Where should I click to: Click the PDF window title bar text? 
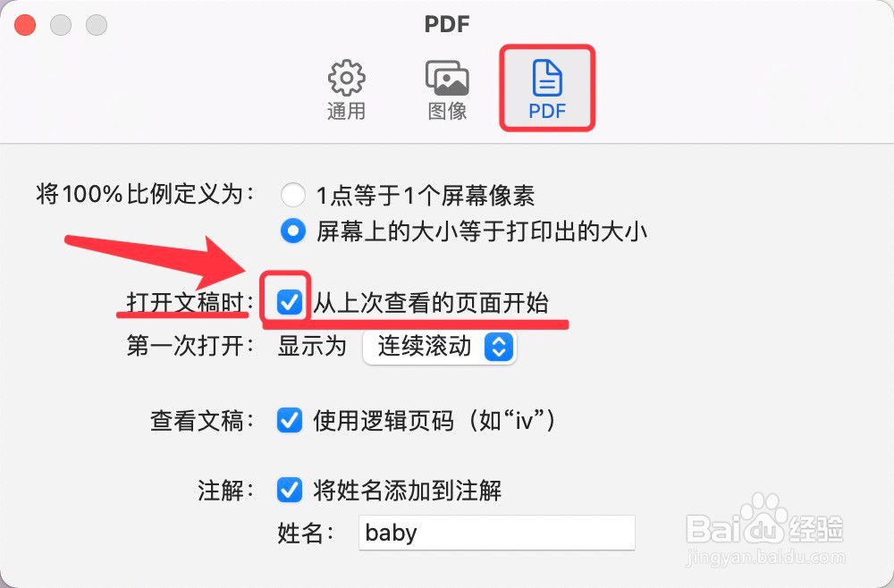click(x=447, y=24)
